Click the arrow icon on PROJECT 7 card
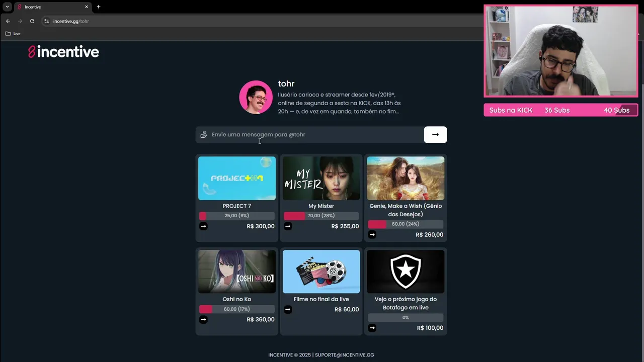The width and height of the screenshot is (644, 362). coord(203,226)
